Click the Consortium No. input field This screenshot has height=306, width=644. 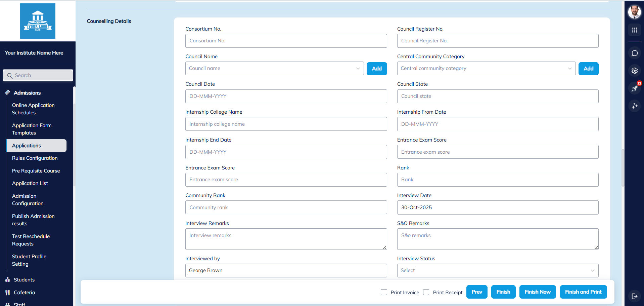[286, 41]
